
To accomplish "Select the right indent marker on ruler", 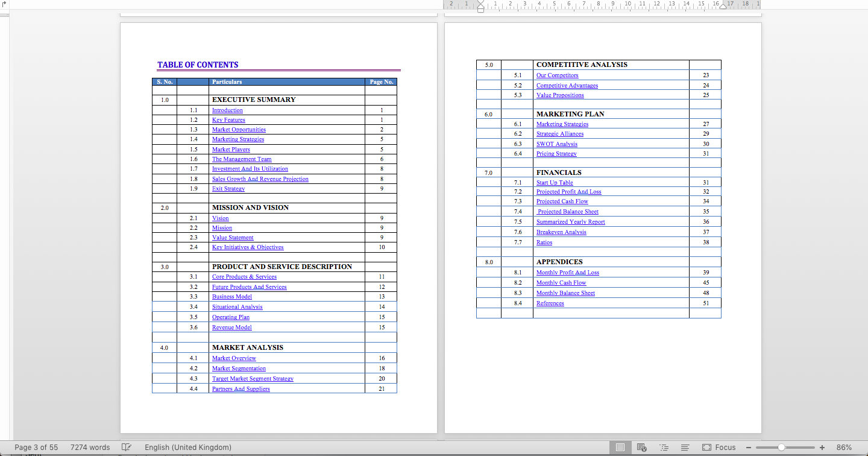I will [x=723, y=6].
